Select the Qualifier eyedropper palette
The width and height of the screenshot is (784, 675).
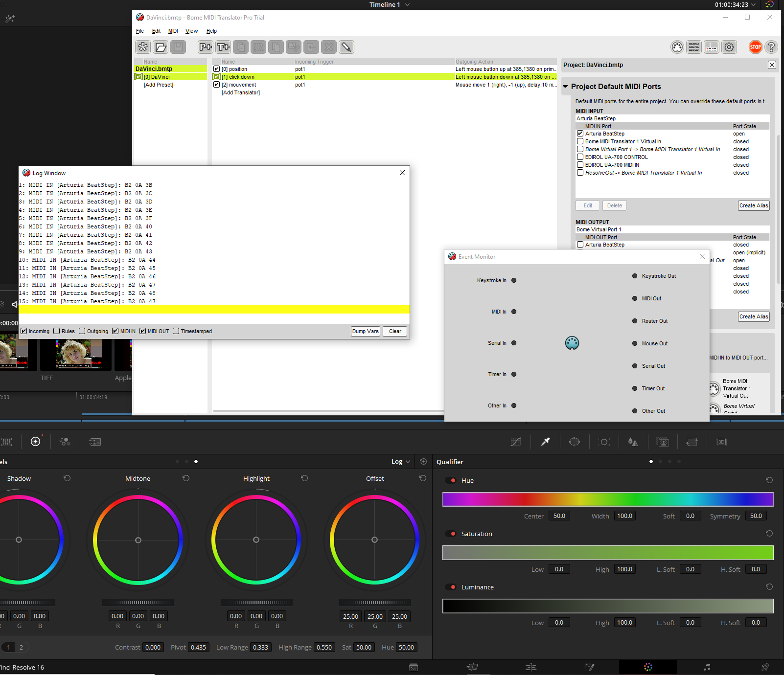[x=545, y=442]
